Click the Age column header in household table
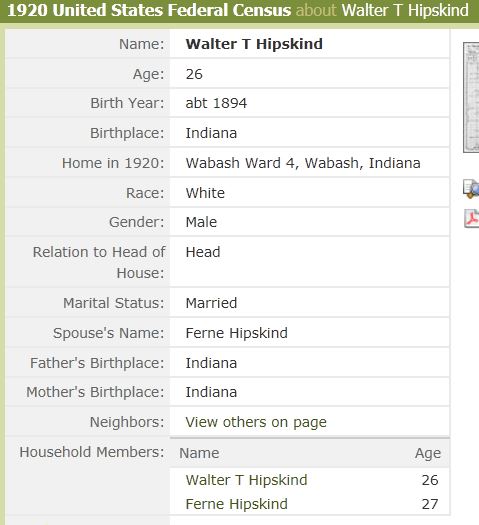Image resolution: width=479 pixels, height=525 pixels. coord(428,453)
